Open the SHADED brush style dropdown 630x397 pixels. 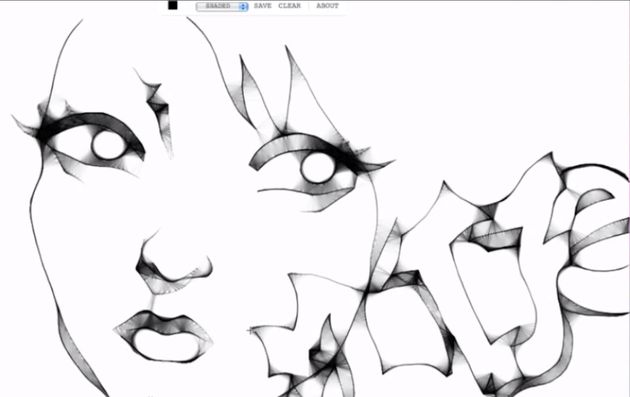coord(222,6)
